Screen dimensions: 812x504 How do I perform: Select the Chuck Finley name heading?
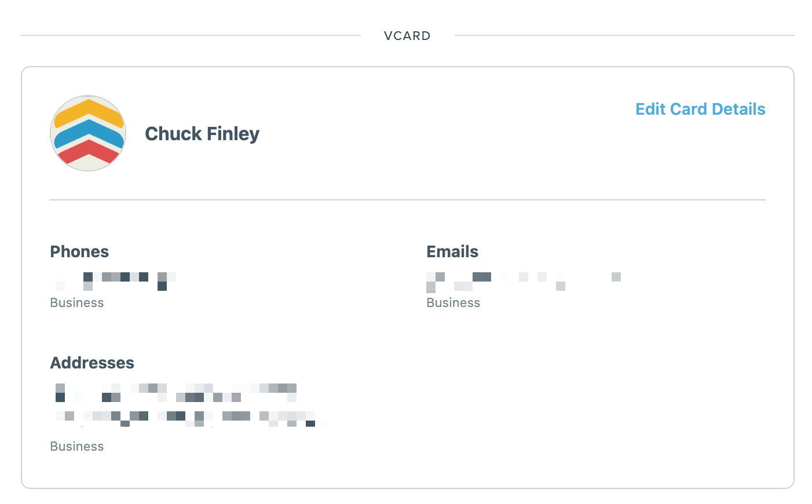[x=202, y=134]
